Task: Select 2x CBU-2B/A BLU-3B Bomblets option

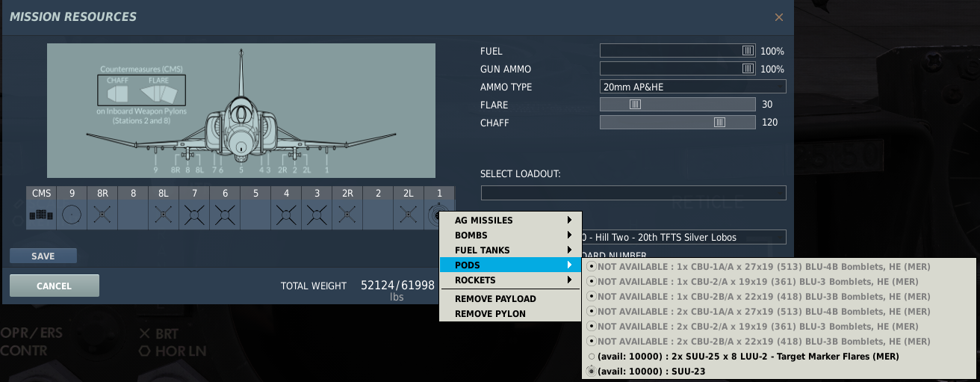Action: click(778, 342)
